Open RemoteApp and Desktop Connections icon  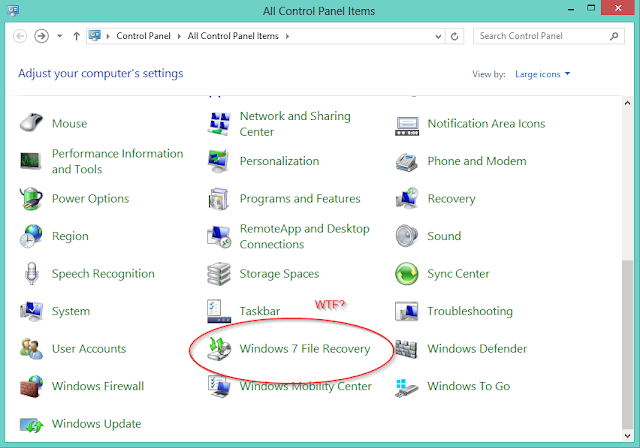point(219,236)
